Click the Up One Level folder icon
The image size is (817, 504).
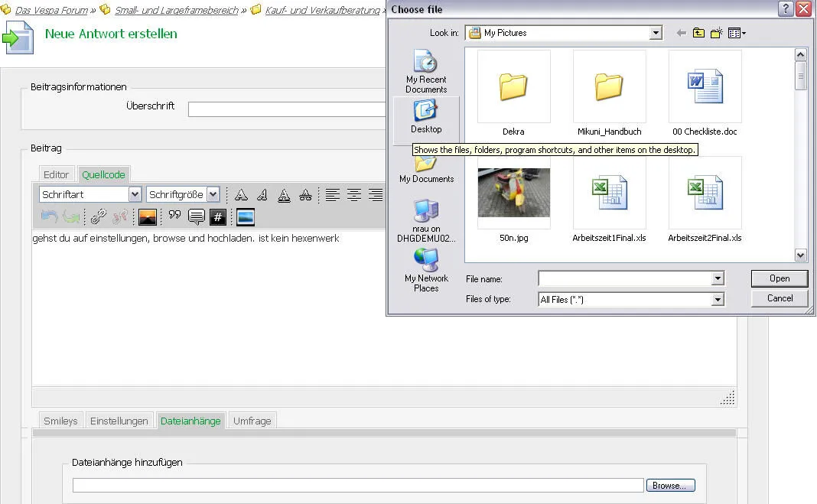click(698, 33)
